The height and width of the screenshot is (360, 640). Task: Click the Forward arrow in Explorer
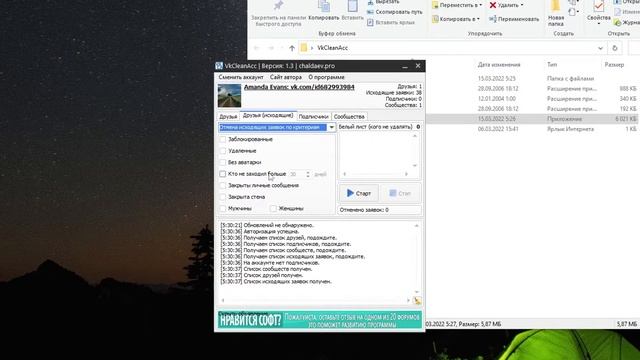(271, 48)
